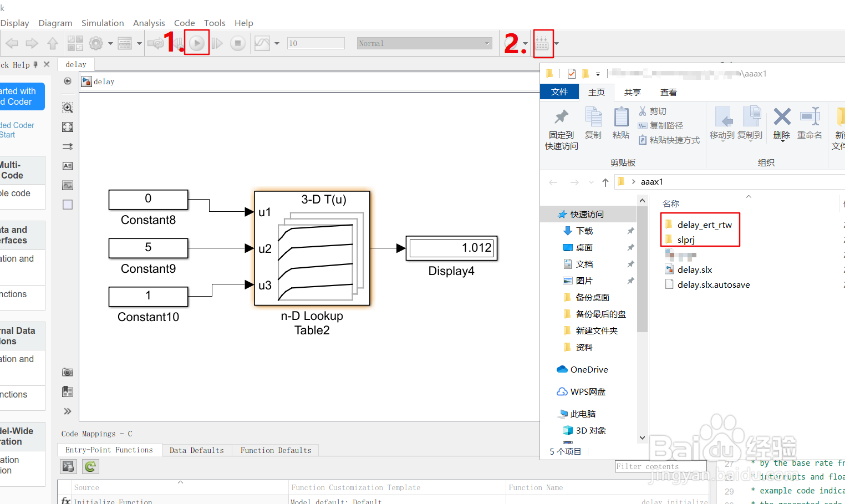845x504 pixels.
Task: Click the Image palette icon
Action: click(x=68, y=185)
